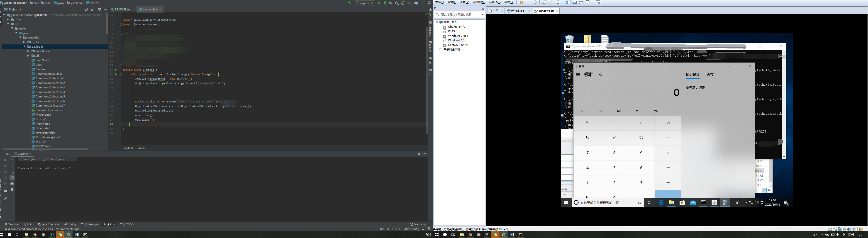Click the cmd window vertical scrollbar
The height and width of the screenshot is (238, 868).
coord(784,104)
